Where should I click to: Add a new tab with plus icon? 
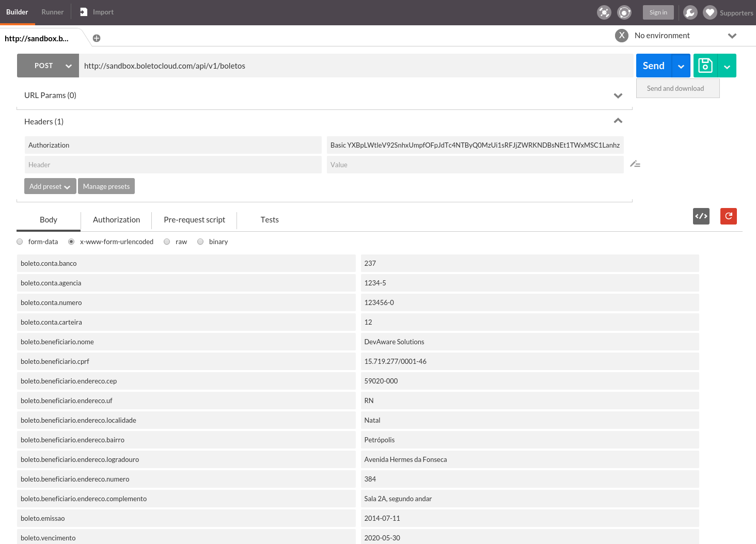pos(97,38)
